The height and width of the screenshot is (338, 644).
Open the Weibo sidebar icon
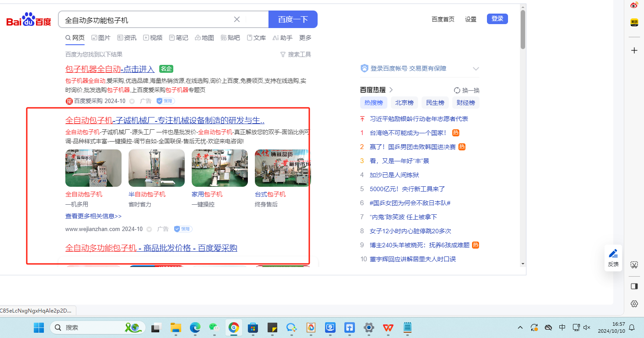pyautogui.click(x=634, y=5)
